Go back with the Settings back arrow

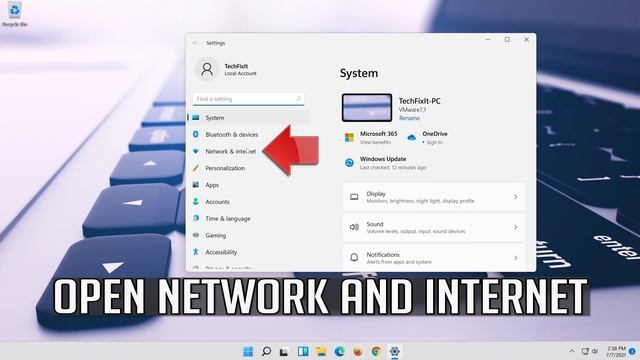[196, 43]
